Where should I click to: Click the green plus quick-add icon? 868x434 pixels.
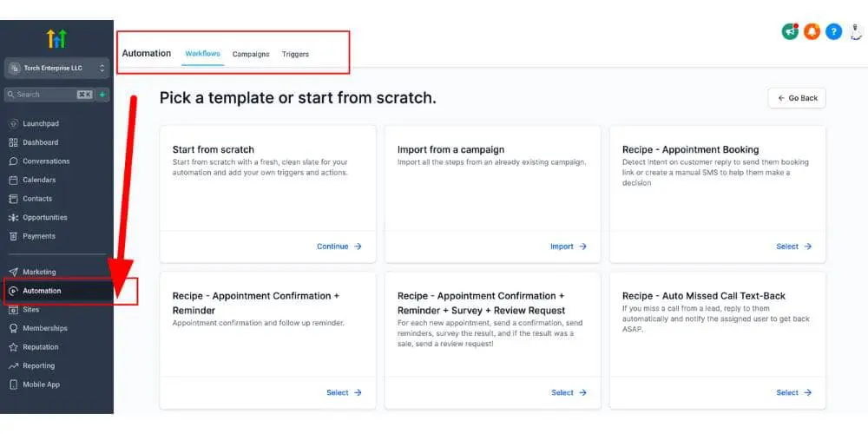point(102,95)
